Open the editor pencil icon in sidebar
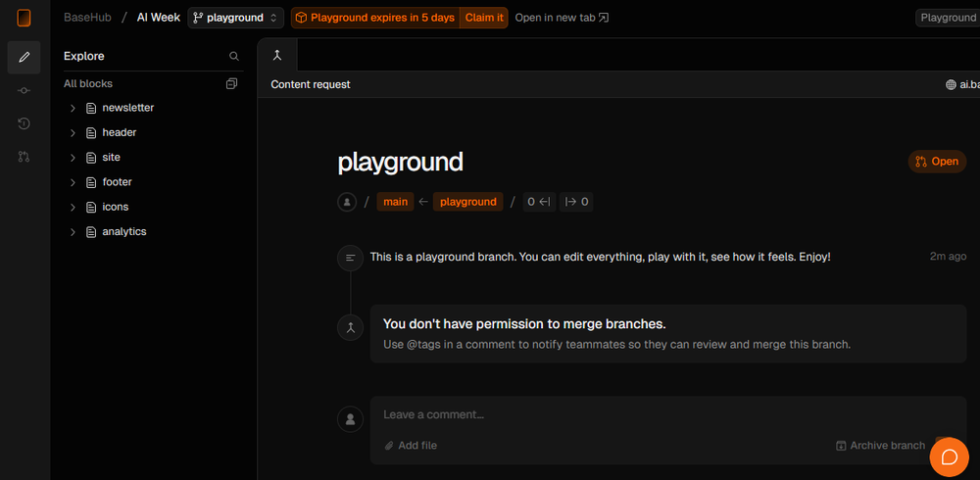 tap(24, 58)
